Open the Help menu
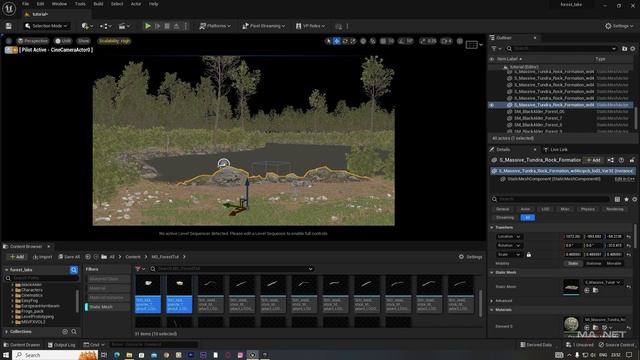 click(x=153, y=4)
